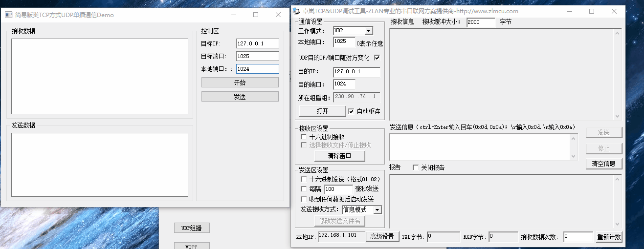Click the 清空信息 button
This screenshot has width=644, height=249.
coord(604,164)
